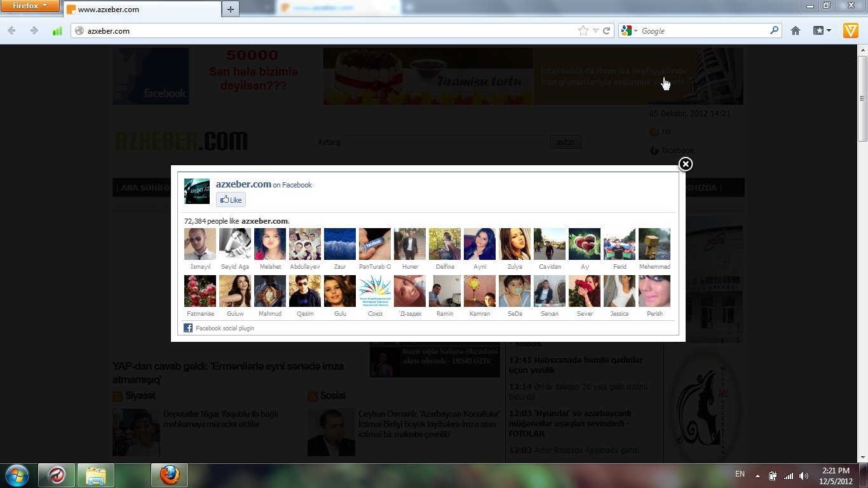Open Mehemmed's profile picture
868x488 pixels.
point(654,244)
